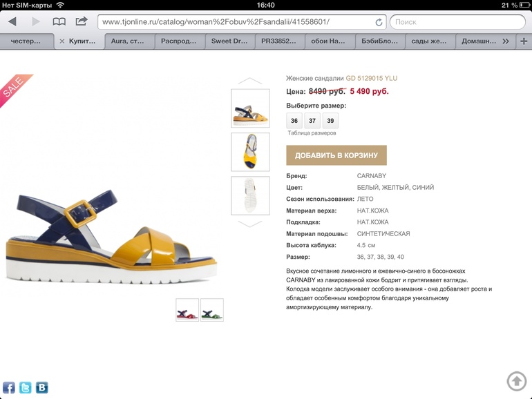Screen dimensions: 532x399
Task: Tap the Safari forward arrow
Action: click(x=36, y=21)
